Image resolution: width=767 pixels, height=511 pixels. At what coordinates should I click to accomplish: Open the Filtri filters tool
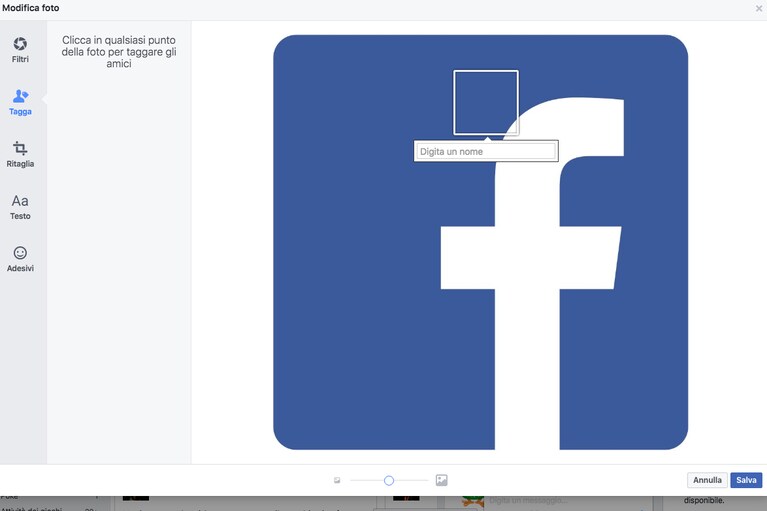click(20, 50)
